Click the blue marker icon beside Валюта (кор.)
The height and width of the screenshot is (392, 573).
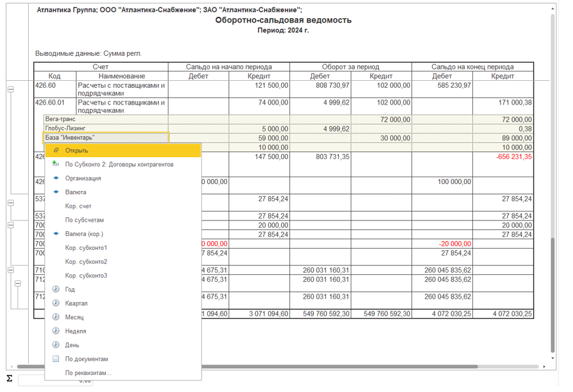click(x=56, y=234)
